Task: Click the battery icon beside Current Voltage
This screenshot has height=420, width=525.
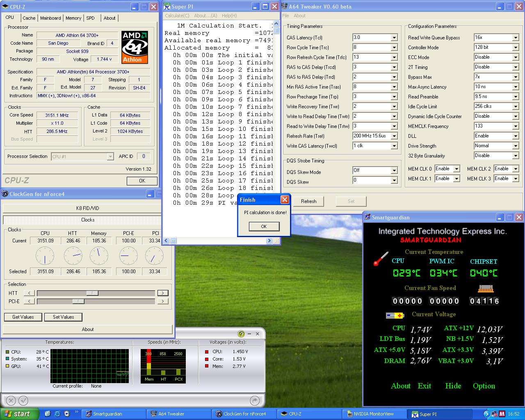Action: [395, 315]
